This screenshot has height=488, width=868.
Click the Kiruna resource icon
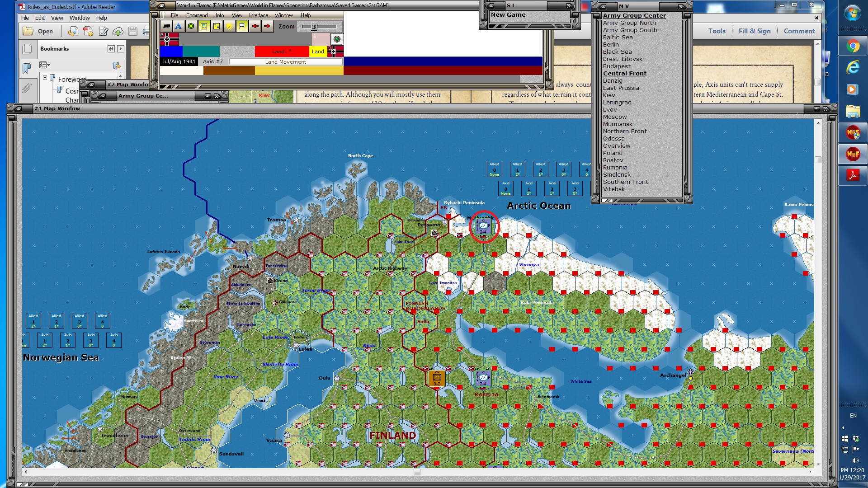tap(270, 281)
